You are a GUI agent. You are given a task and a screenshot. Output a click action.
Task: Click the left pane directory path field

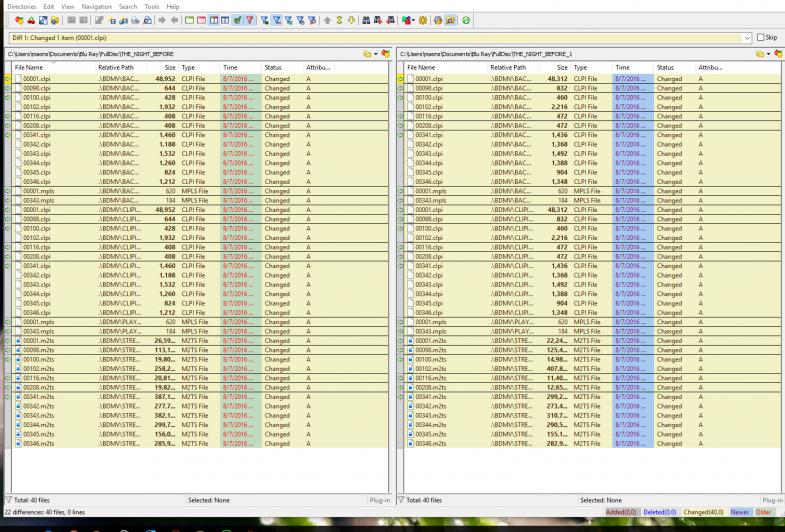(183, 54)
